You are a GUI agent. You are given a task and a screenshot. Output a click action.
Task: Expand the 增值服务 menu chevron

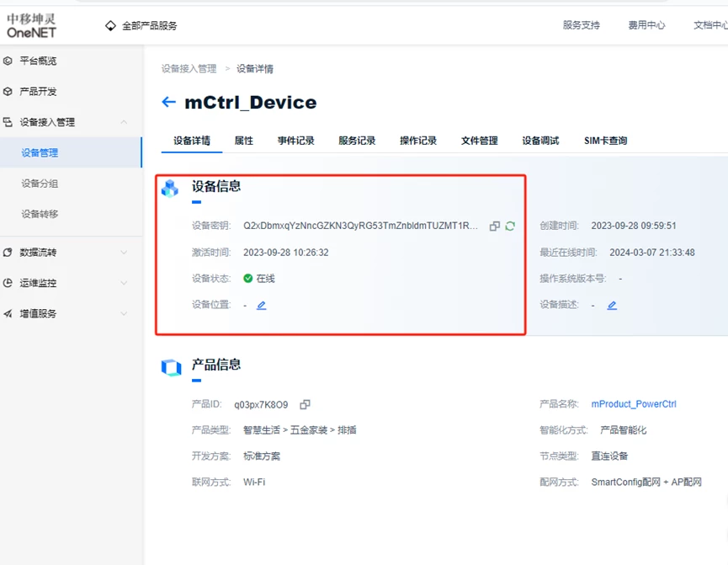pyautogui.click(x=124, y=313)
